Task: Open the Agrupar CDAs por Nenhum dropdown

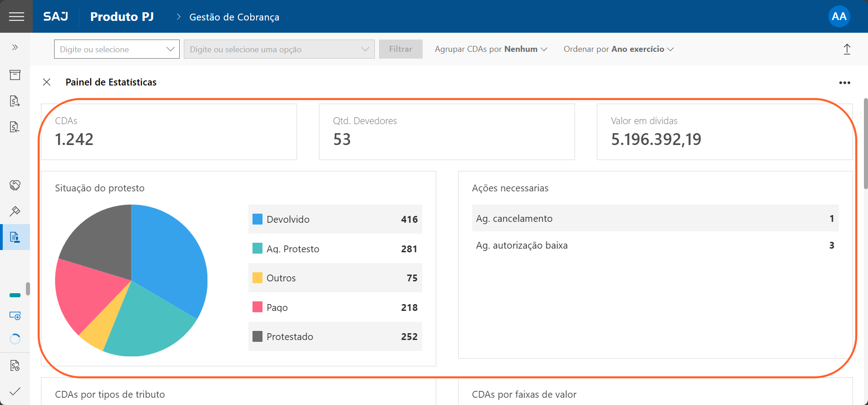Action: [491, 49]
